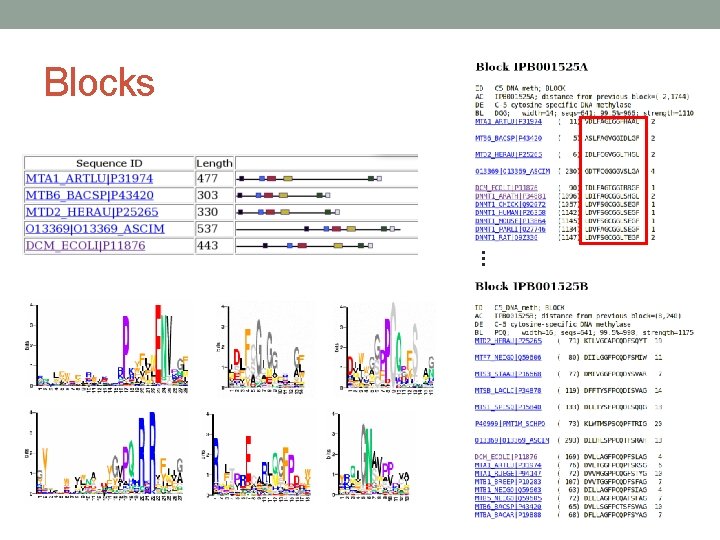Image resolution: width=720 pixels, height=540 pixels.
Task: Select top-middle sequence logo with orange F
Action: point(263,348)
